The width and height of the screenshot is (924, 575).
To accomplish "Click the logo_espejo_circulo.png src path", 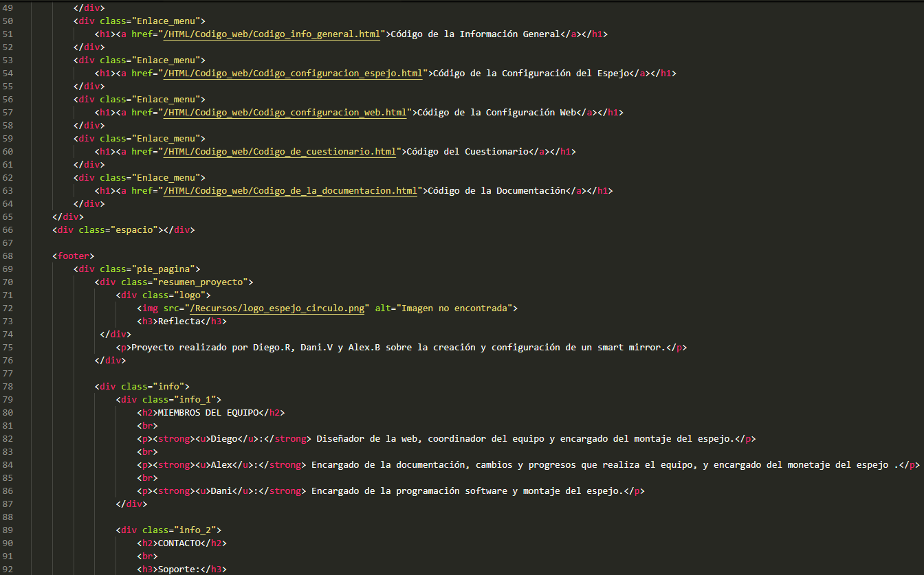I will coord(277,308).
